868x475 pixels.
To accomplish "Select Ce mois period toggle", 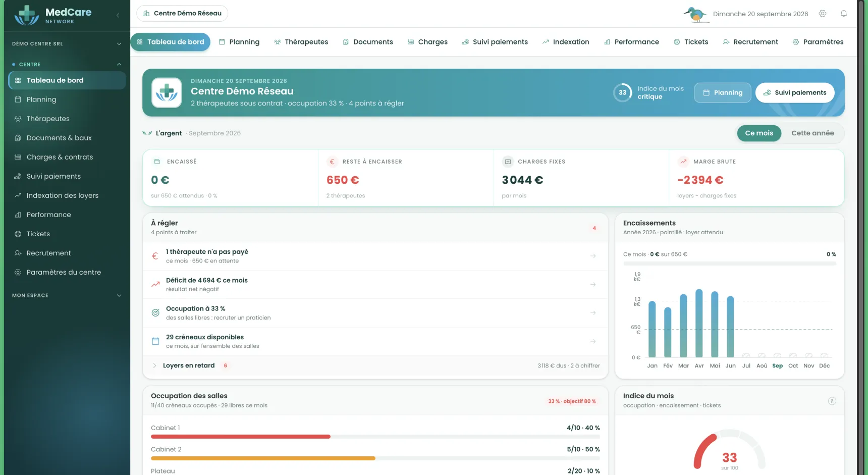I will click(759, 133).
